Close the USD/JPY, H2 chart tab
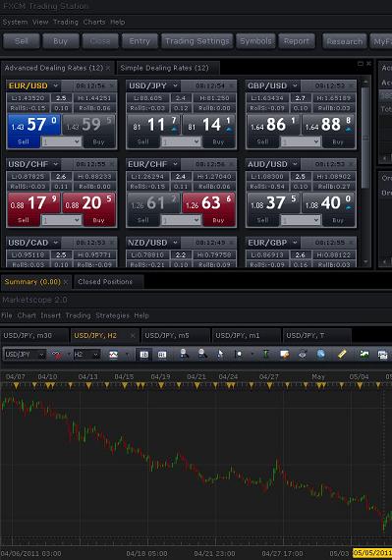Image resolution: width=392 pixels, height=560 pixels. pos(133,335)
